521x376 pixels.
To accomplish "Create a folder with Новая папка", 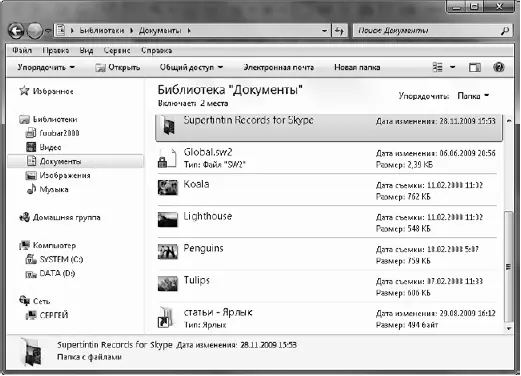I will [x=357, y=67].
